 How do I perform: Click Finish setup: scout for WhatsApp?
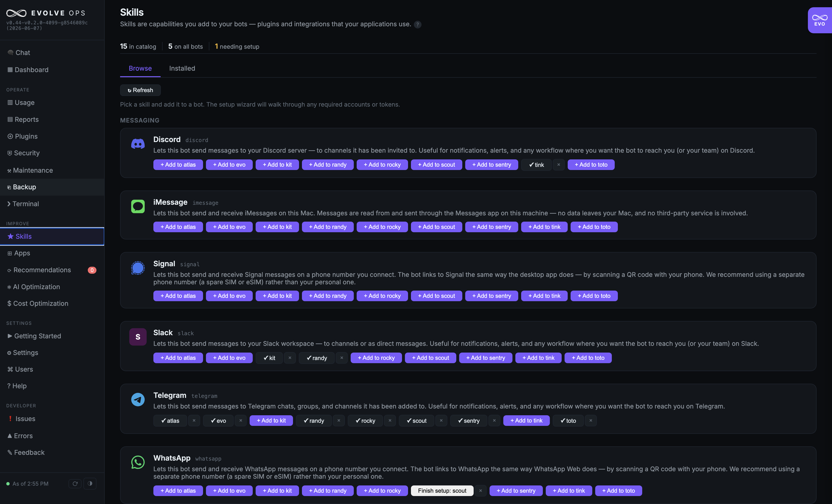pos(442,491)
